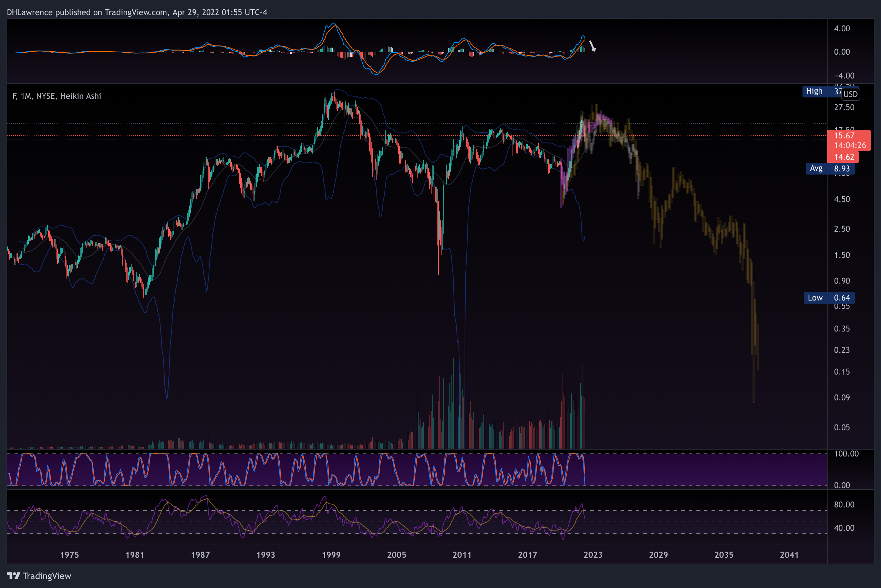Viewport: 881px width, 588px height.
Task: Click the 1987 time axis label
Action: pyautogui.click(x=200, y=555)
